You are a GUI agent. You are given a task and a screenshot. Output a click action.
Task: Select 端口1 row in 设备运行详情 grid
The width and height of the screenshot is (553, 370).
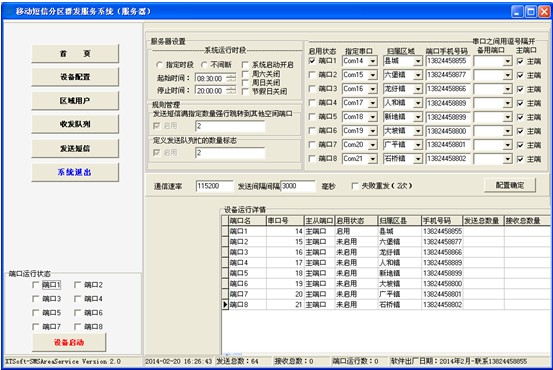[x=386, y=231]
